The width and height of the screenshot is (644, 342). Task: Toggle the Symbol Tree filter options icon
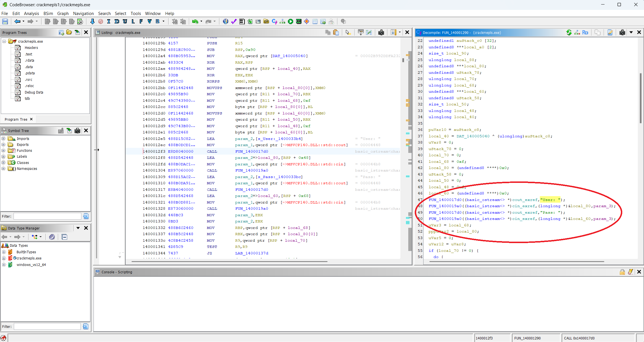(x=86, y=217)
